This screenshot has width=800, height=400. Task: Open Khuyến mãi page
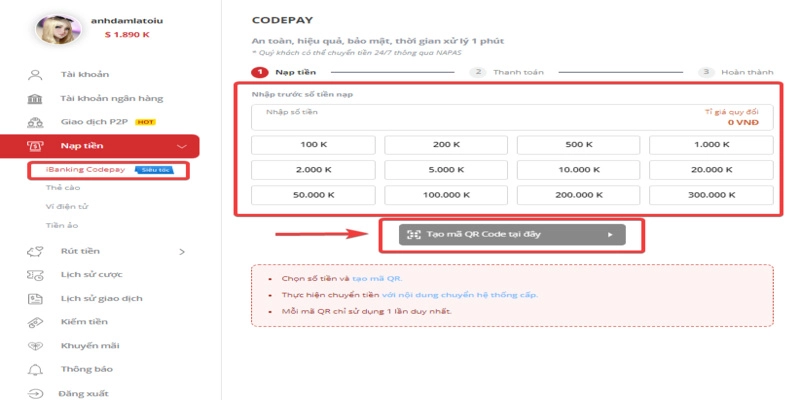click(x=90, y=345)
